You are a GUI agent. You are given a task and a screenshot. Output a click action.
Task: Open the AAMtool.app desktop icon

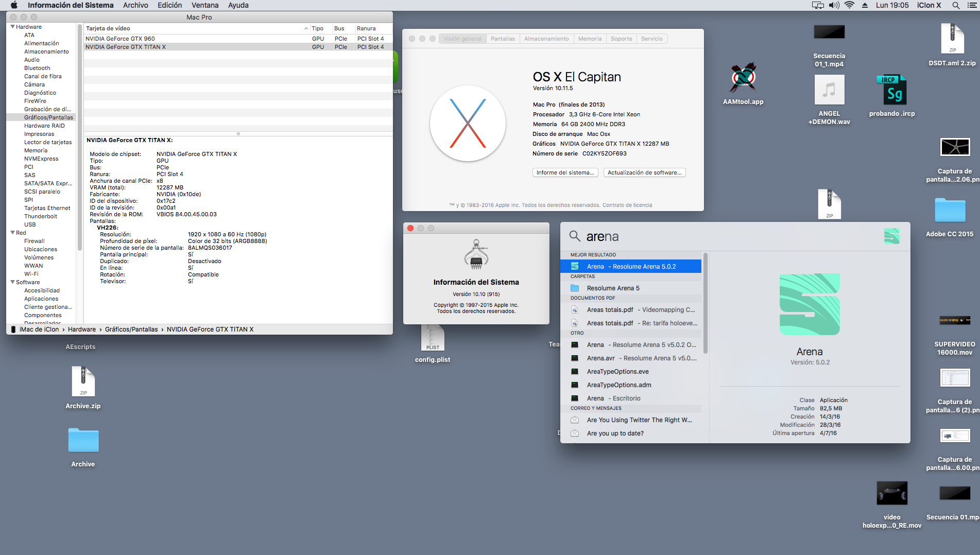(743, 79)
